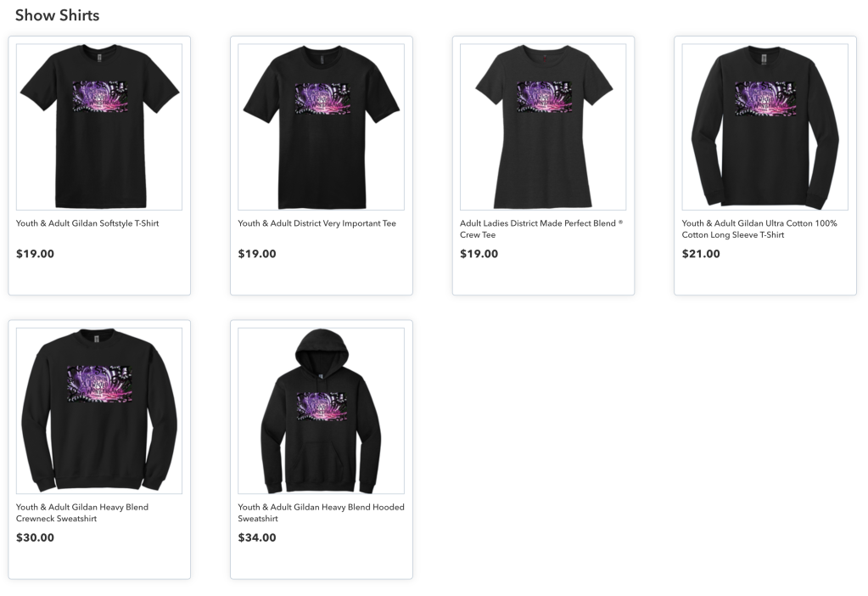The height and width of the screenshot is (596, 868).
Task: Click the $34.00 hooded sweatshirt price
Action: pyautogui.click(x=257, y=537)
